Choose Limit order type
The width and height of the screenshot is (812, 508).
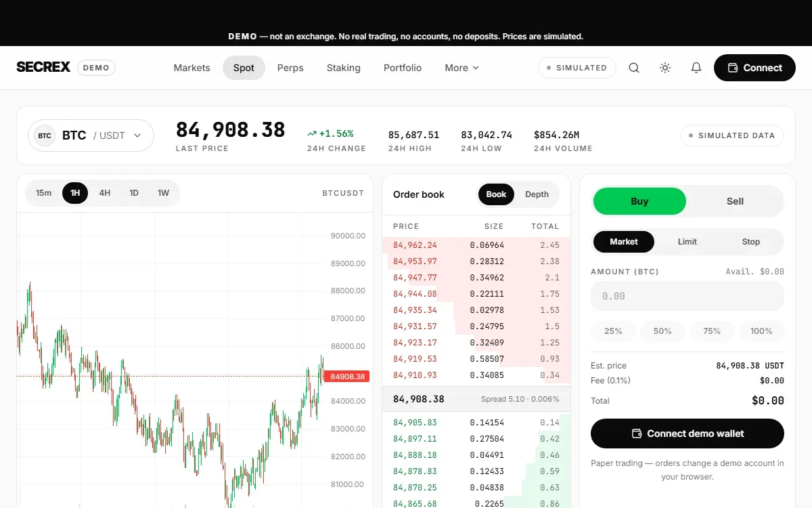coord(687,242)
